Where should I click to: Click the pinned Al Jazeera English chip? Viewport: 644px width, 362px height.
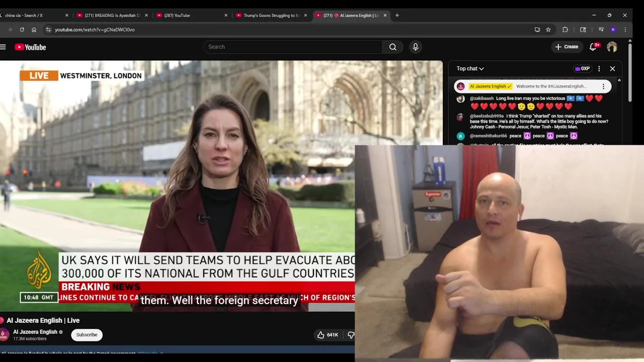pos(491,86)
